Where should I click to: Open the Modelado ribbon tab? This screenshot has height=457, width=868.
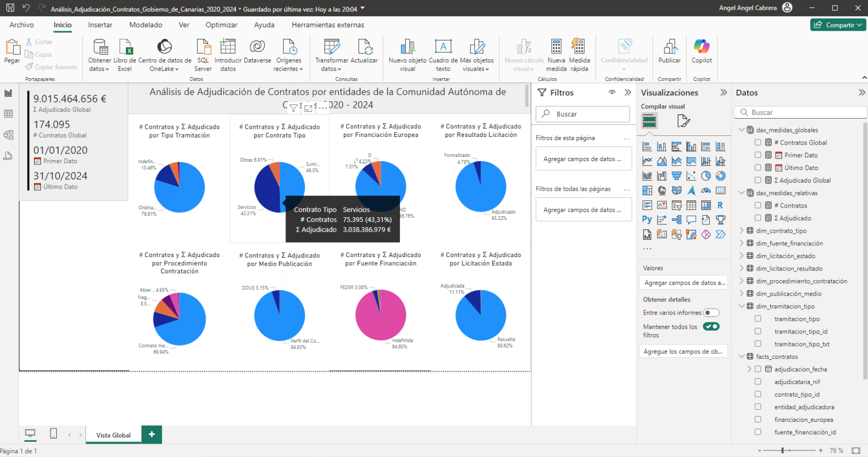146,25
